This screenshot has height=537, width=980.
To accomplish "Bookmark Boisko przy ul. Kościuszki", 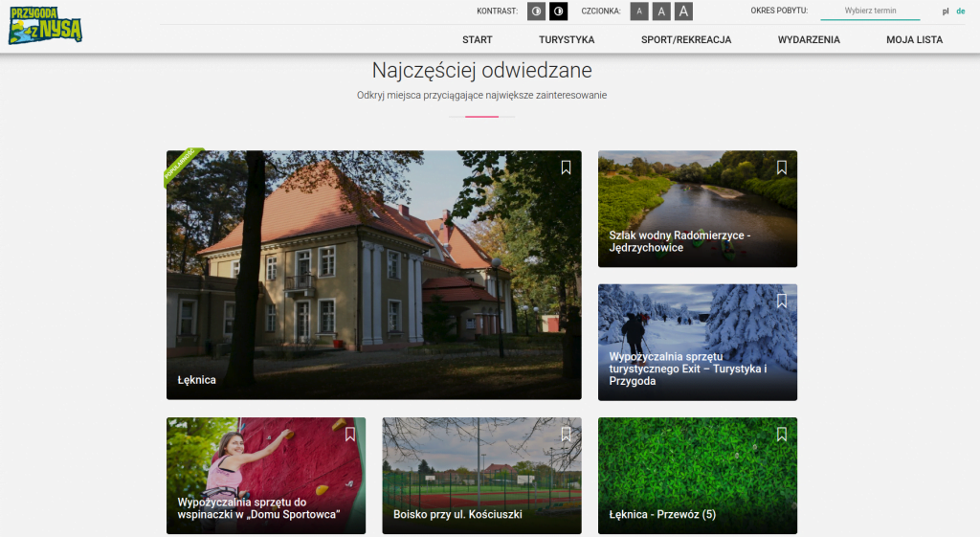I will [566, 435].
